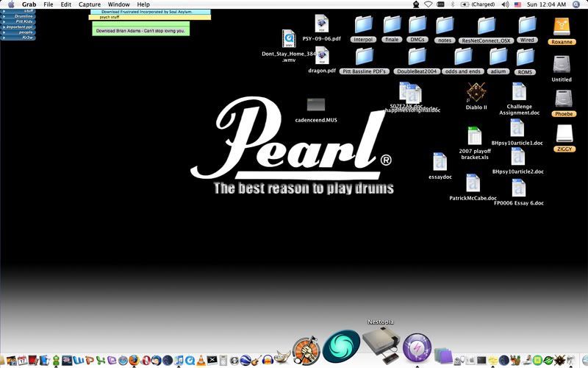Open the Window menu
Screen dimensions: 588x368
119,4
